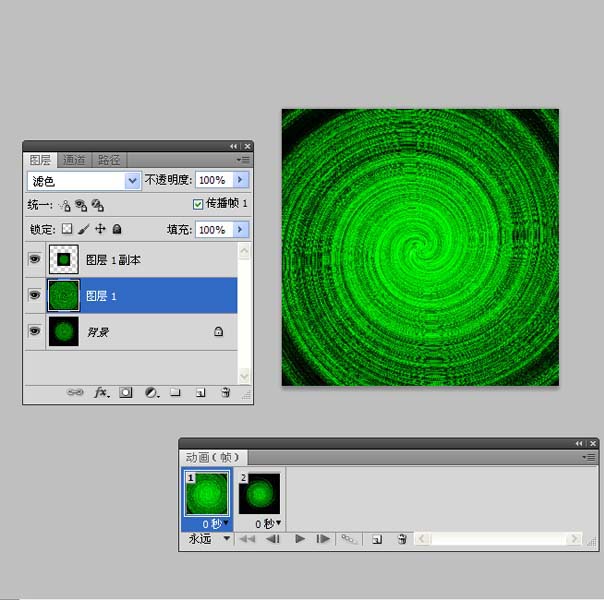Create new adjustment layer icon
The height and width of the screenshot is (600, 604).
(152, 392)
